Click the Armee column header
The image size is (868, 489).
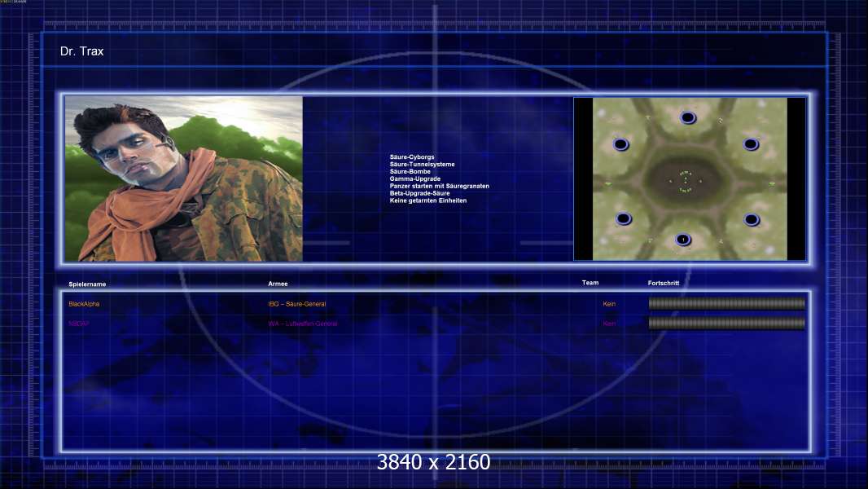(278, 284)
